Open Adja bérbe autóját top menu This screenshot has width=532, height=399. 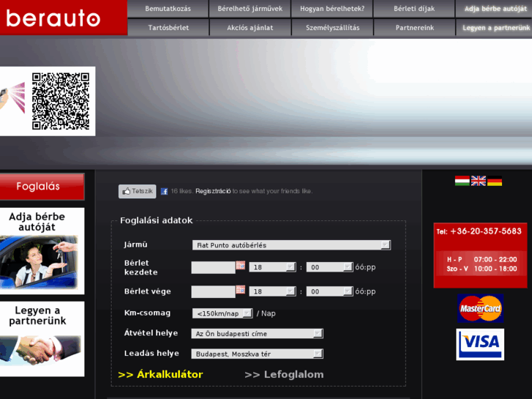coord(495,9)
